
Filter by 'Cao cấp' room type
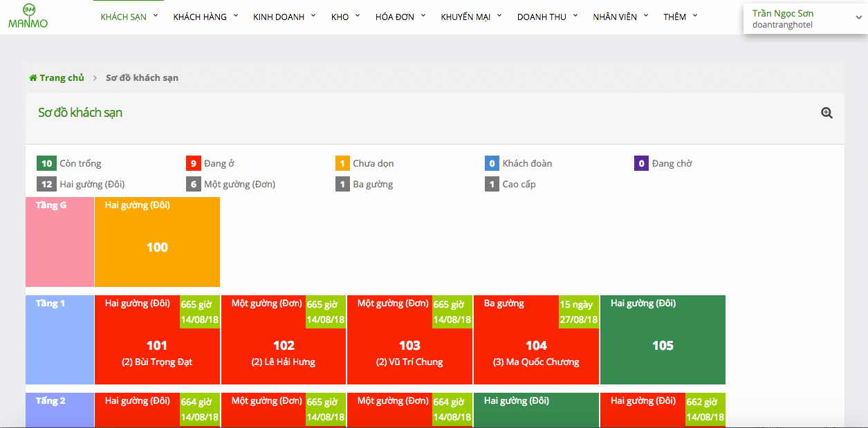pos(519,185)
